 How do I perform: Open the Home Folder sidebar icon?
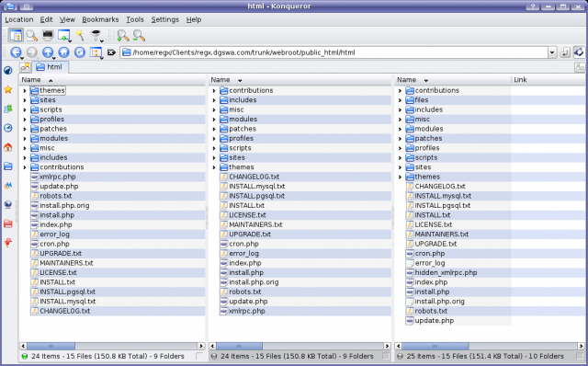point(8,147)
